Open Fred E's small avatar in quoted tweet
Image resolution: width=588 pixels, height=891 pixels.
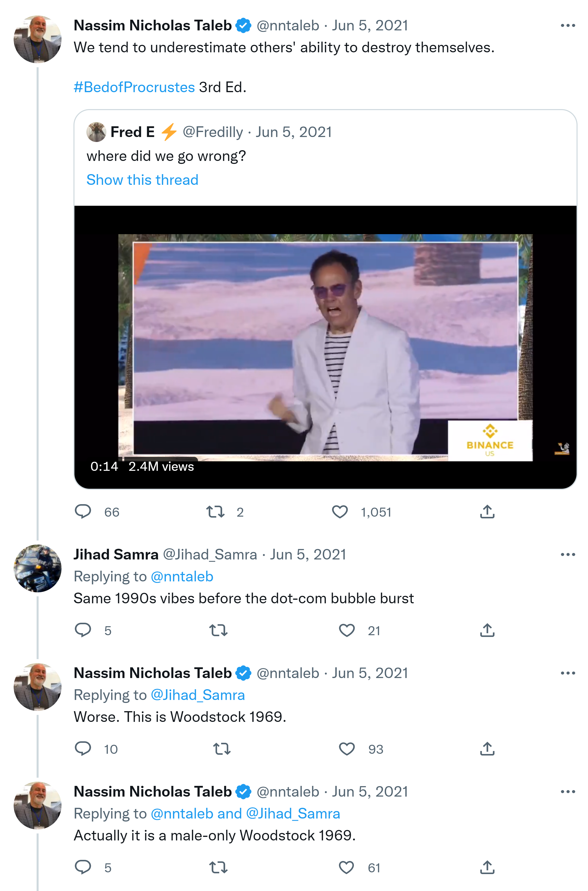pyautogui.click(x=96, y=132)
